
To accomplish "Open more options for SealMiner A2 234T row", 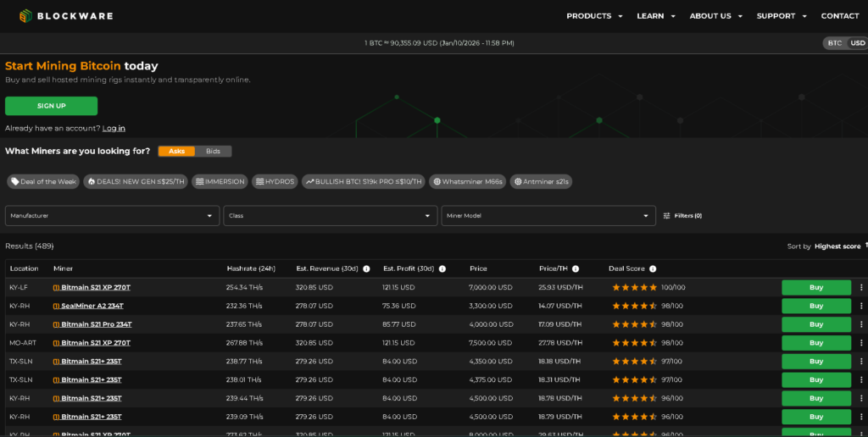I will (861, 306).
